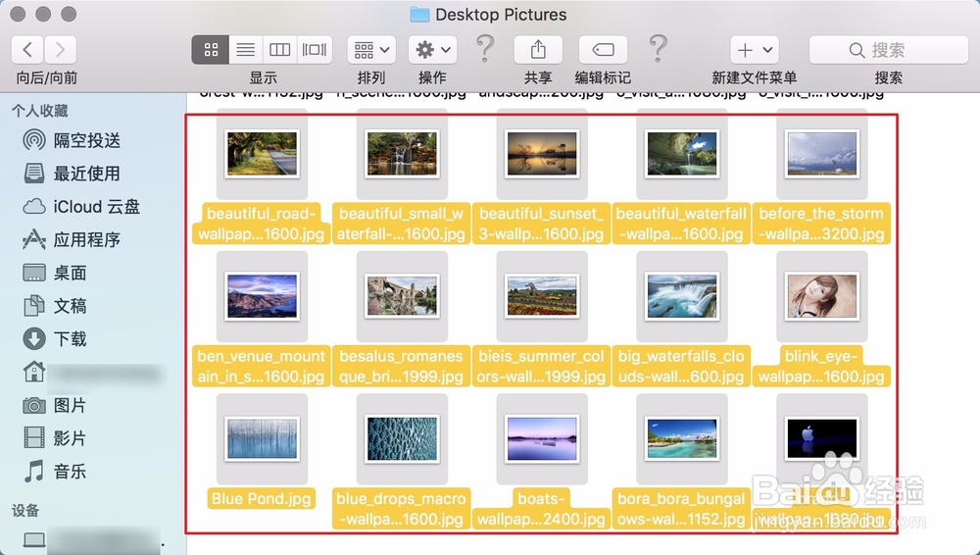
Task: Switch to list view
Action: (x=246, y=49)
